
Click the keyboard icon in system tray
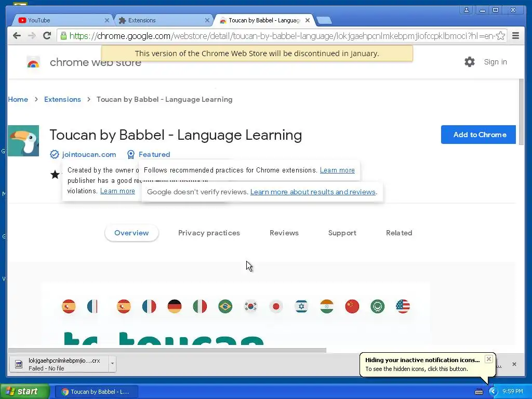click(479, 392)
